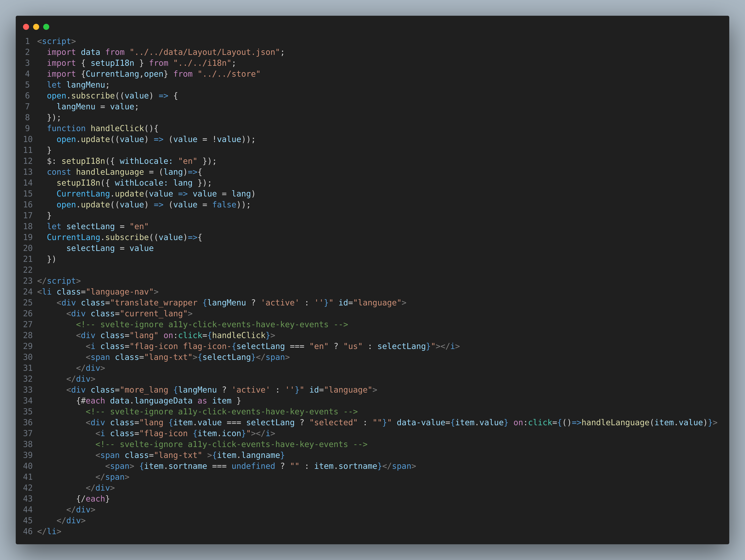Click the undefined keyword on line 40

pyautogui.click(x=253, y=466)
